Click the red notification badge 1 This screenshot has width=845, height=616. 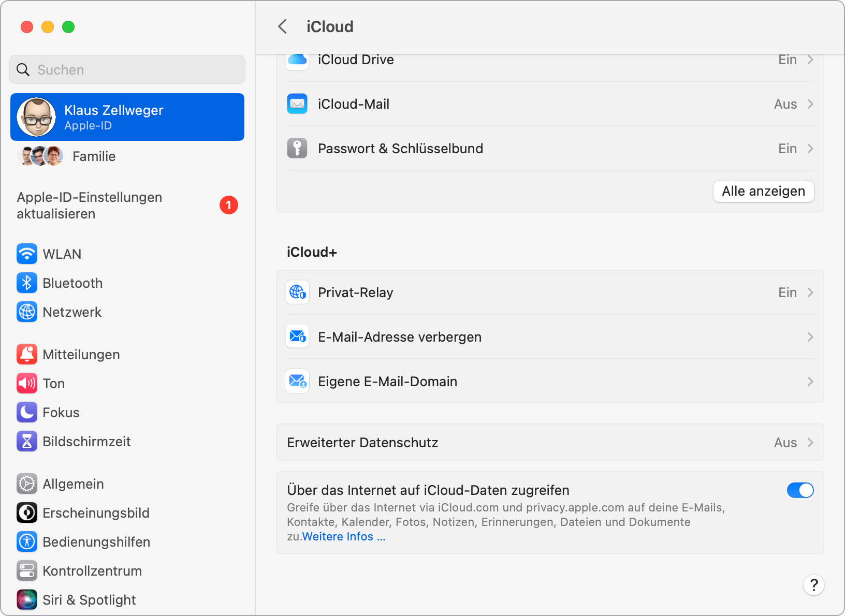(x=229, y=206)
